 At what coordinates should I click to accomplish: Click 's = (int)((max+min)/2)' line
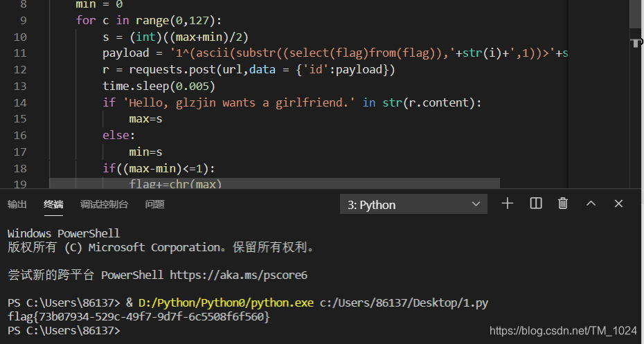176,37
